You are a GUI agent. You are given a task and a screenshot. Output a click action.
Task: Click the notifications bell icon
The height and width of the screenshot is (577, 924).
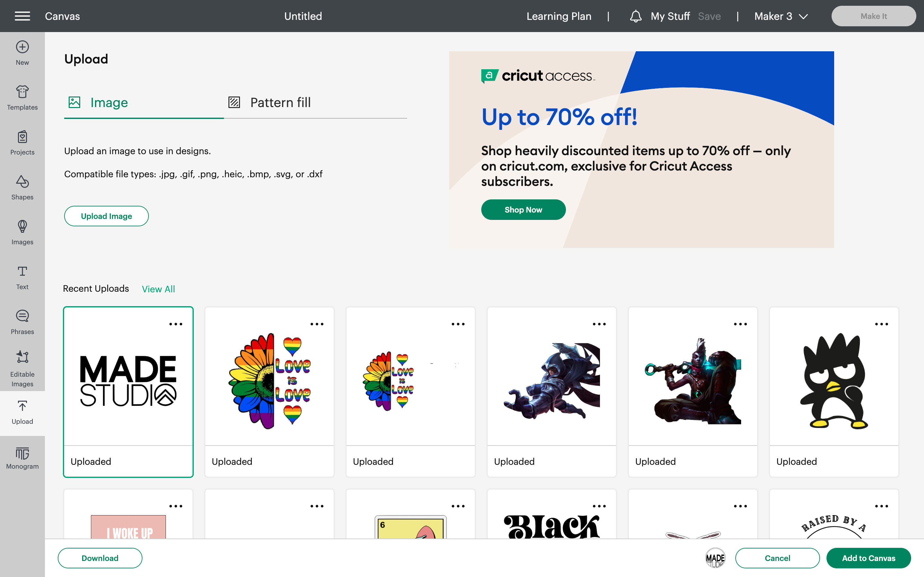point(635,16)
